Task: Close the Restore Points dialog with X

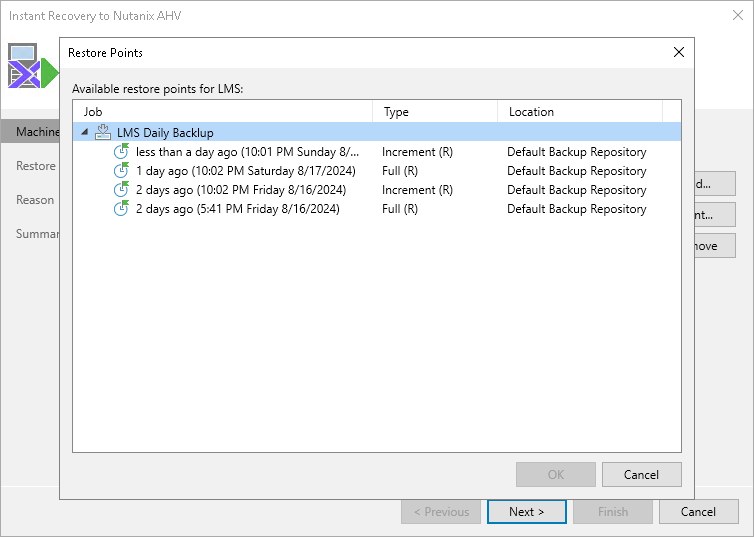Action: click(679, 52)
